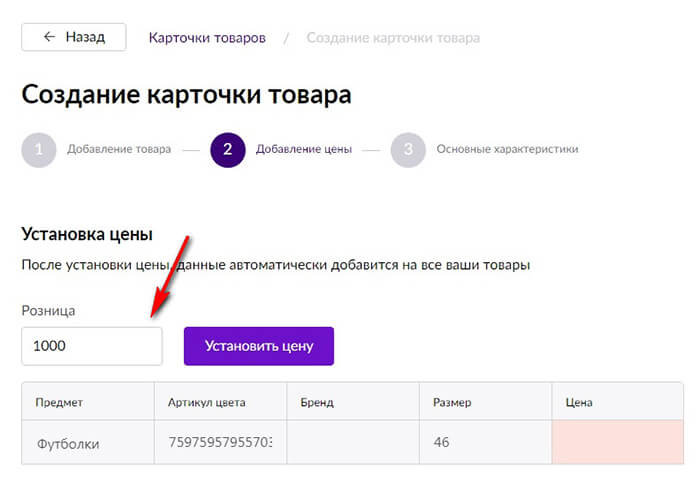Go to Добавление цены step label
Screen dimensions: 700x484
tap(303, 150)
